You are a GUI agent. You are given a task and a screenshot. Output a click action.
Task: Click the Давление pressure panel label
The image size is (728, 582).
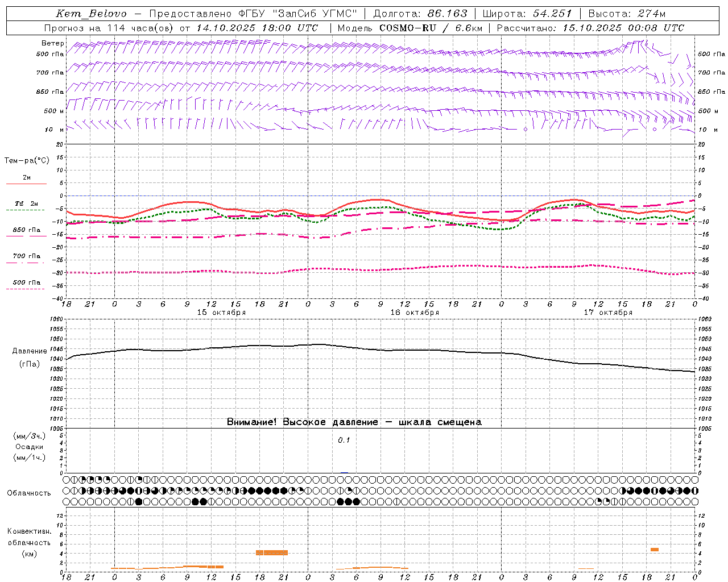pyautogui.click(x=30, y=351)
